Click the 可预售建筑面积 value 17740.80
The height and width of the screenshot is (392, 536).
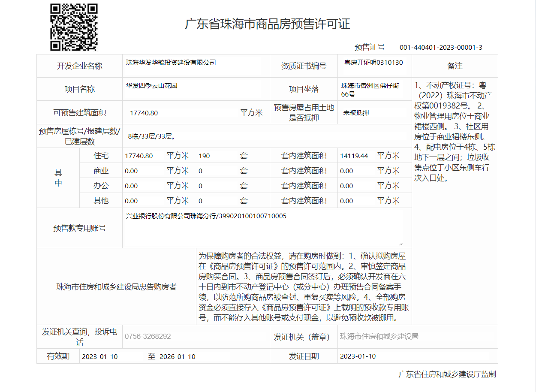click(x=144, y=113)
